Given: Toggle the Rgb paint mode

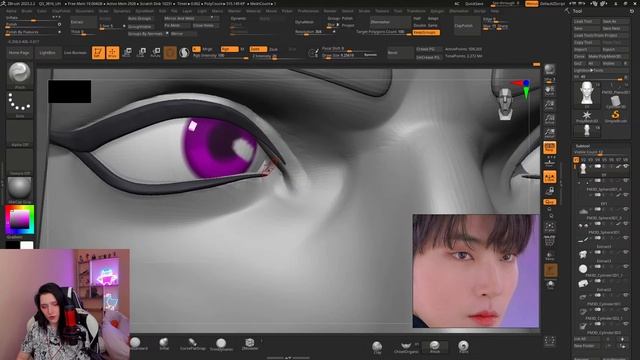Looking at the screenshot, I should (229, 49).
